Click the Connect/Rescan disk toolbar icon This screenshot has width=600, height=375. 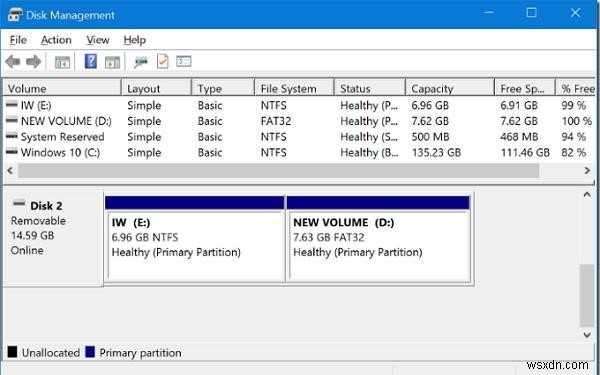point(140,62)
